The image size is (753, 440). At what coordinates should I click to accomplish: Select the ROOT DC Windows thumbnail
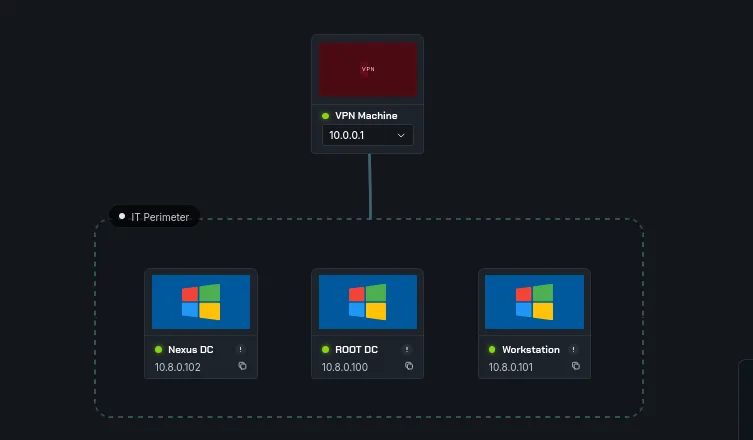click(368, 302)
